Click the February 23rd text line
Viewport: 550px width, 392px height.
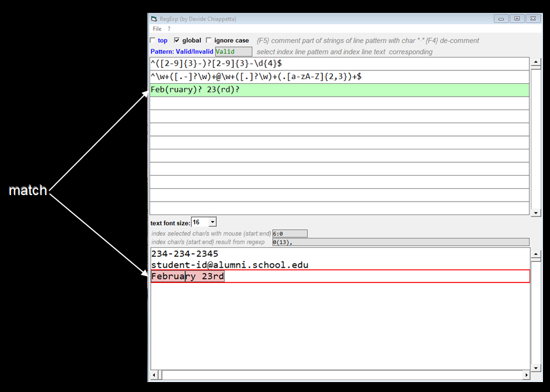point(340,276)
